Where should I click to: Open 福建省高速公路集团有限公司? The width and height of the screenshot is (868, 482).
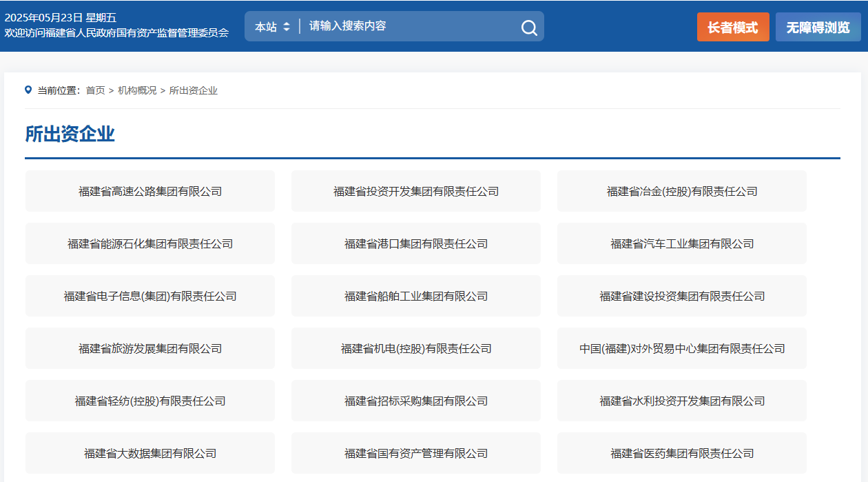150,191
